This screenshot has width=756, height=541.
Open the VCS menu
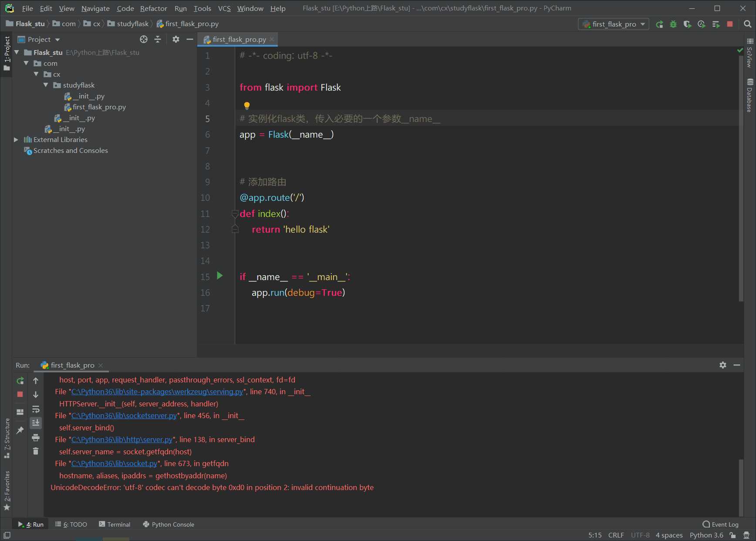click(x=224, y=8)
